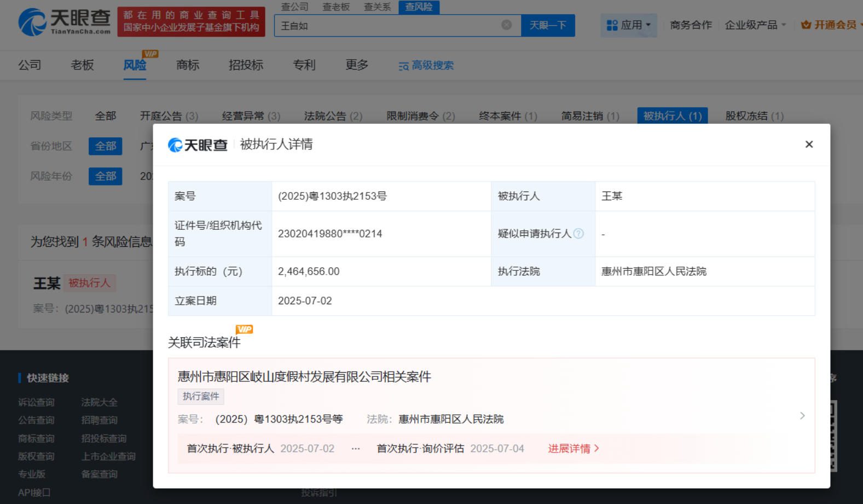The width and height of the screenshot is (863, 504).
Task: Filter by 经营异常 (3)
Action: coord(251,116)
